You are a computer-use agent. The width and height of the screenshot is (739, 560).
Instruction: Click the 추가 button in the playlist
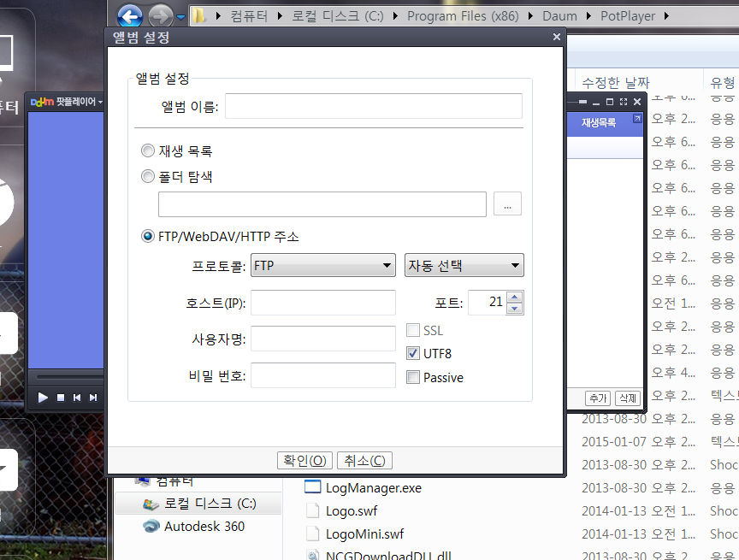click(x=598, y=398)
